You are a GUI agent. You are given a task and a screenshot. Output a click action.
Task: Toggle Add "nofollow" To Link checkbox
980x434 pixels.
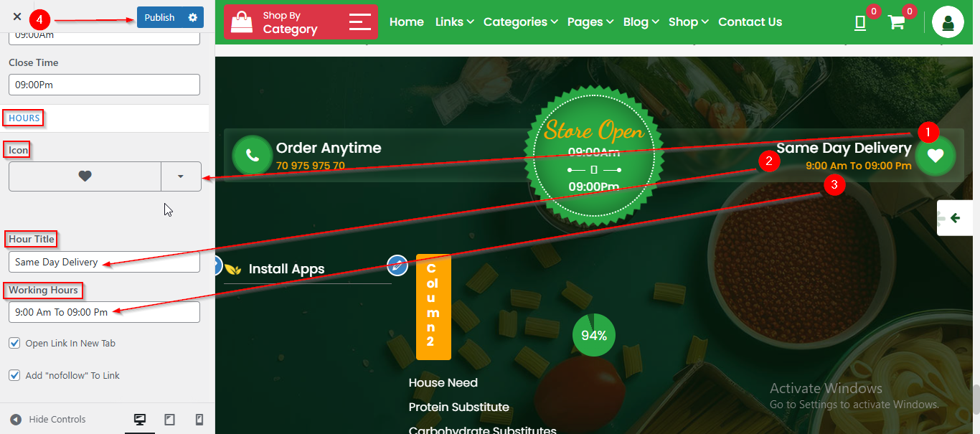[14, 375]
